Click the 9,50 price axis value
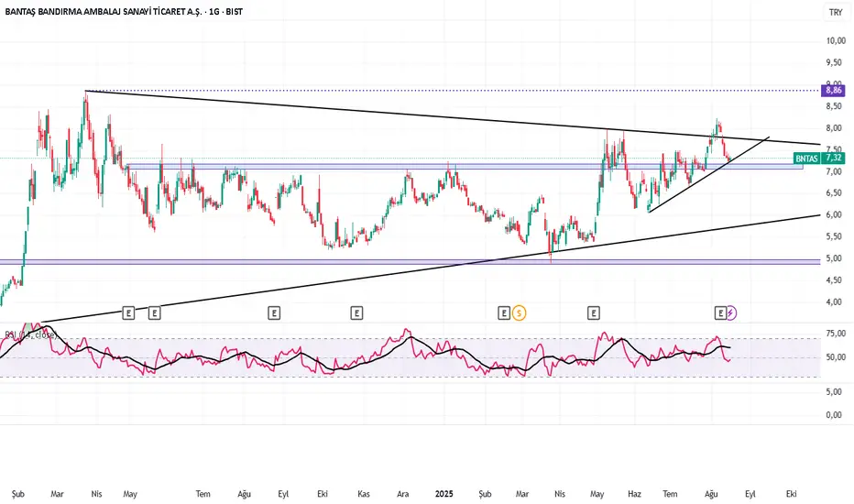 coord(836,62)
